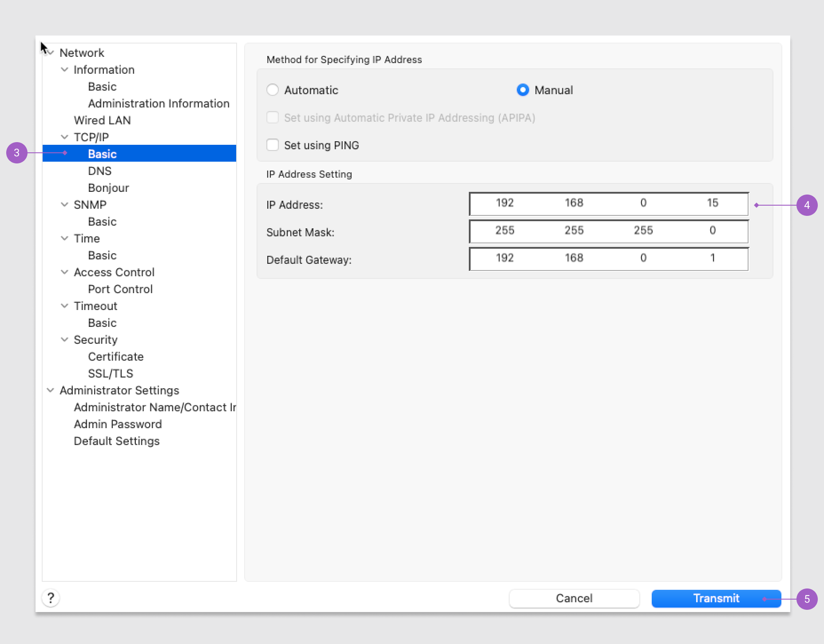The width and height of the screenshot is (824, 644).
Task: Click the Network label in the tree
Action: pyautogui.click(x=82, y=53)
